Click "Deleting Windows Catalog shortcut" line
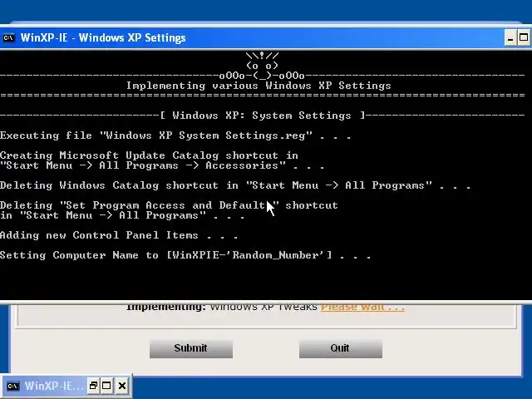This screenshot has width=532, height=399. (235, 185)
